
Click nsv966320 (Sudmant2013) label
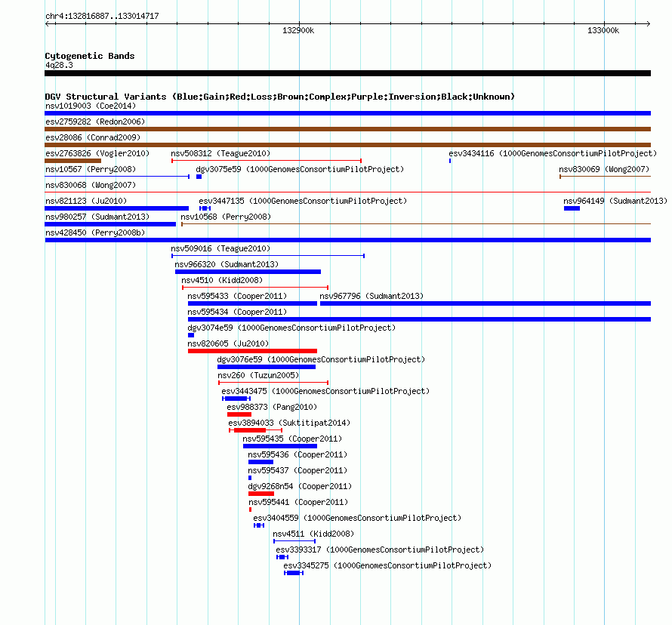pos(227,264)
